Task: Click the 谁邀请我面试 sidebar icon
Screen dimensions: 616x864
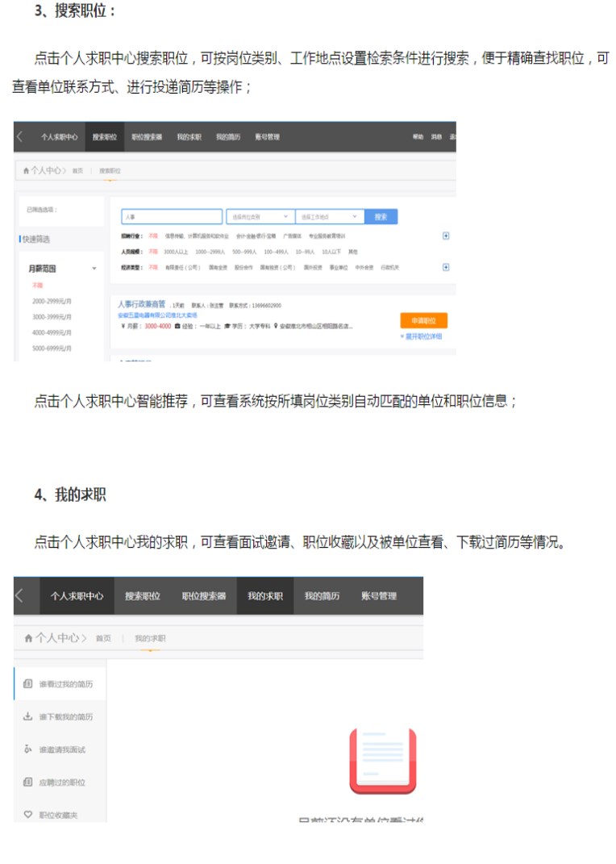Action: pos(28,749)
